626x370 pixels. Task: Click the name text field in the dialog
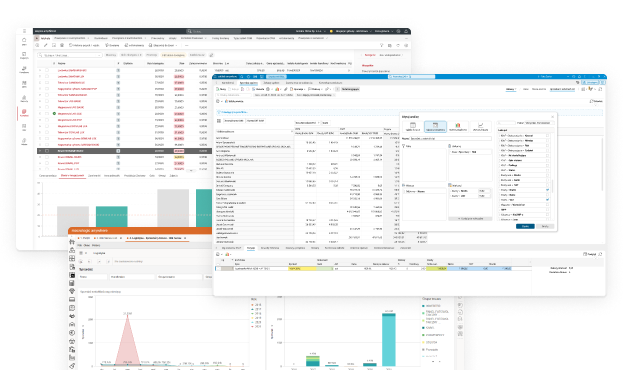[451, 139]
